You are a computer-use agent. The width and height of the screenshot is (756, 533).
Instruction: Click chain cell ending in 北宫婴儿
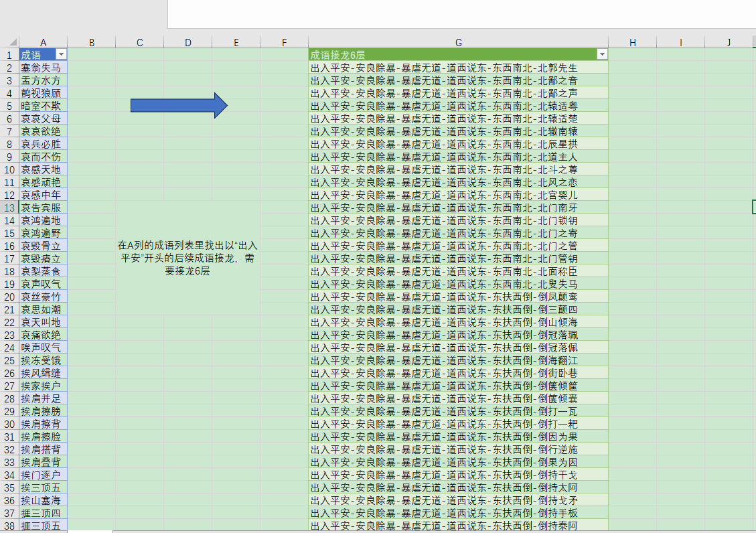458,195
